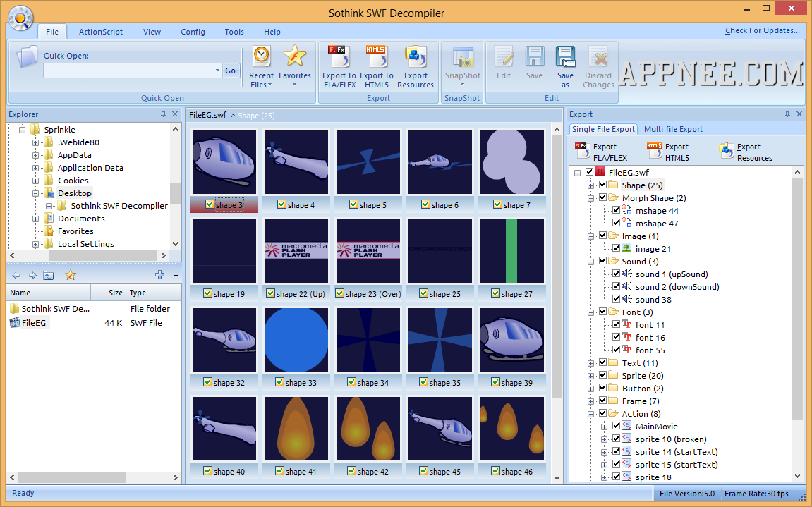
Task: Collapse the Desktop folder node
Action: point(35,193)
